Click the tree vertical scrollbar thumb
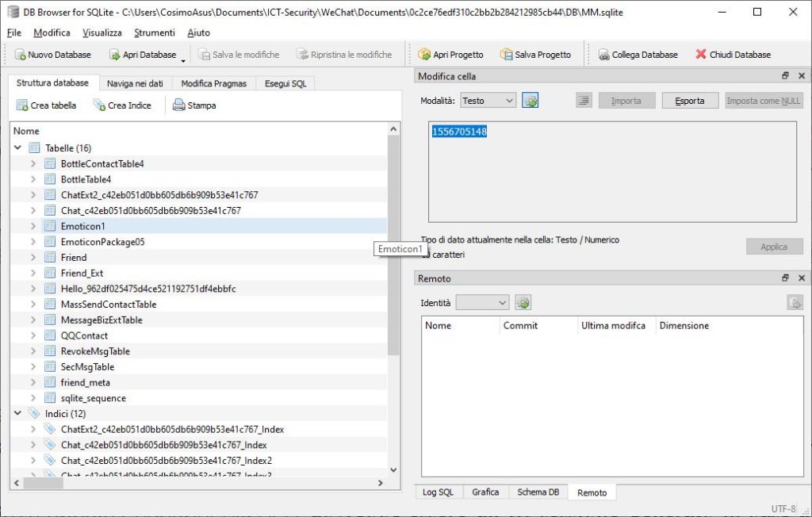The image size is (812, 517). point(393,245)
